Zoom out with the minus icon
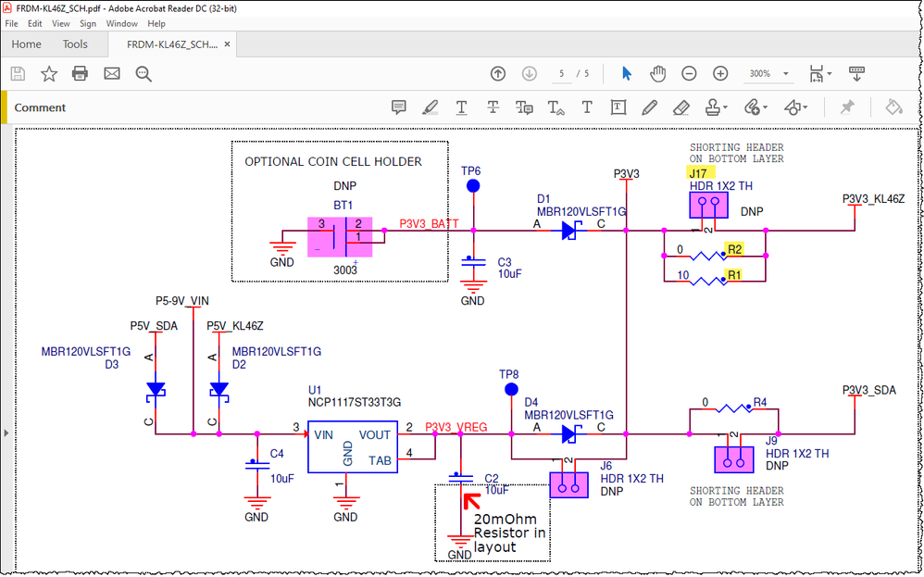This screenshot has width=924, height=577. (689, 74)
